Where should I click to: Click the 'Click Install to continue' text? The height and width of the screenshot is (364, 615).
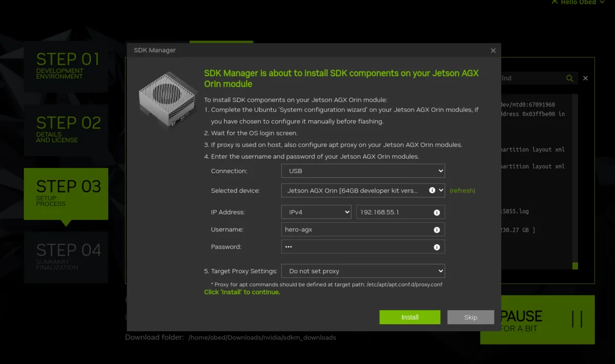242,292
